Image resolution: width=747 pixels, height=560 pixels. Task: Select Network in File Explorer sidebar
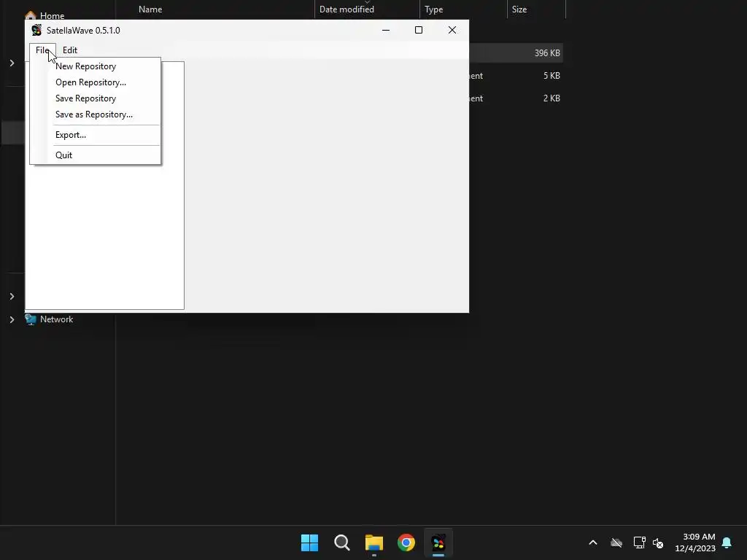click(57, 319)
